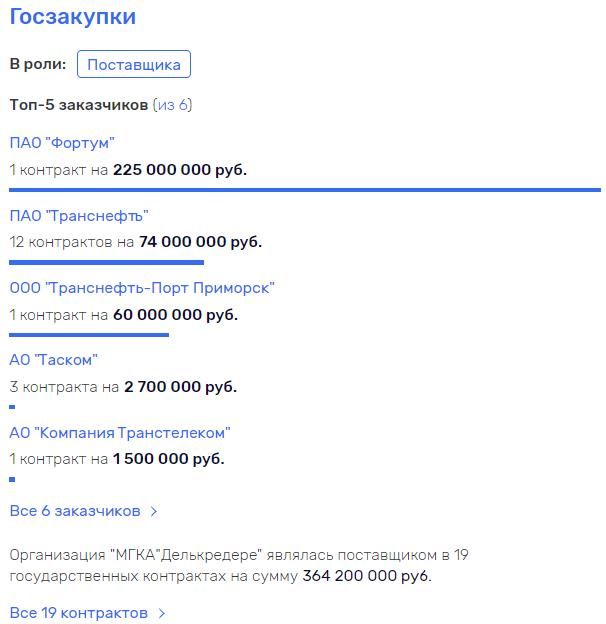Click the 364 200 000 руб. total sum

click(367, 576)
